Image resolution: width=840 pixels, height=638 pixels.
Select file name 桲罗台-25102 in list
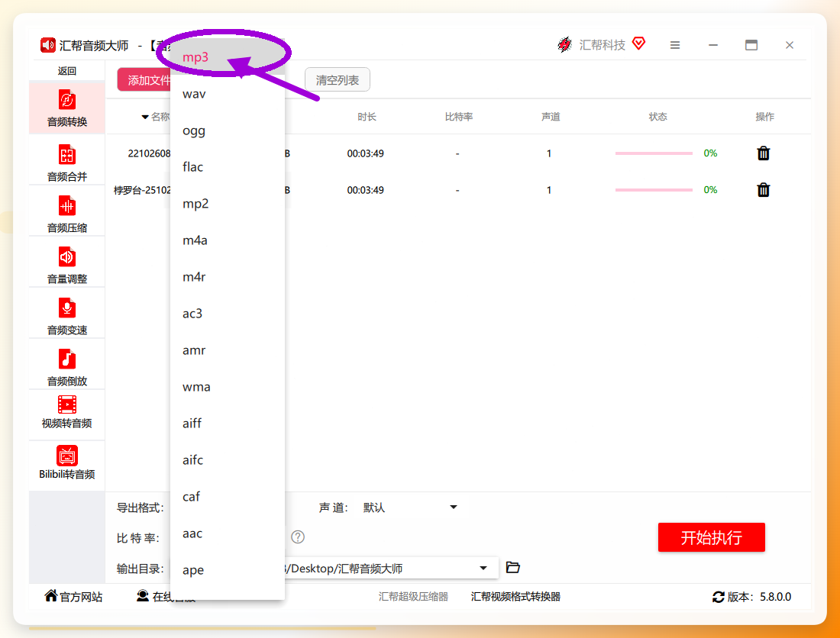142,190
